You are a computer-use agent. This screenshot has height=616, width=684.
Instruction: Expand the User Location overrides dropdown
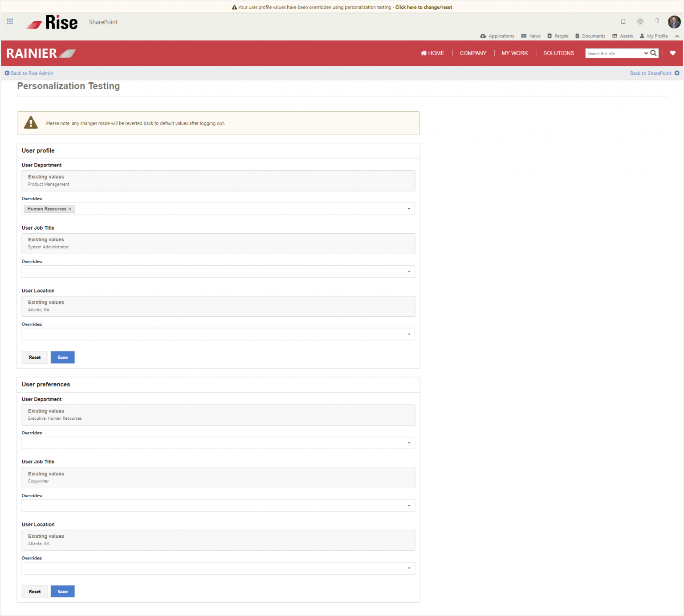(x=409, y=334)
